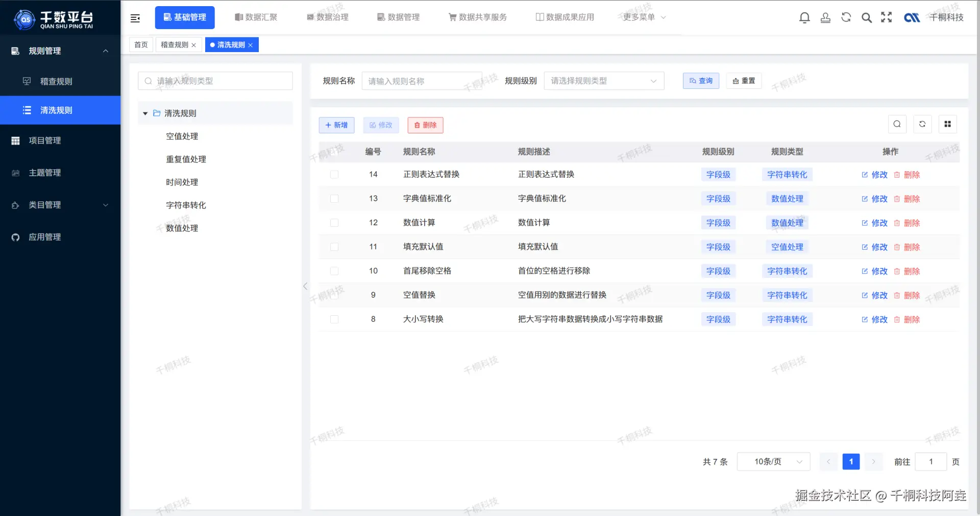980x516 pixels.
Task: Refresh table with circular arrows icon
Action: pos(922,124)
